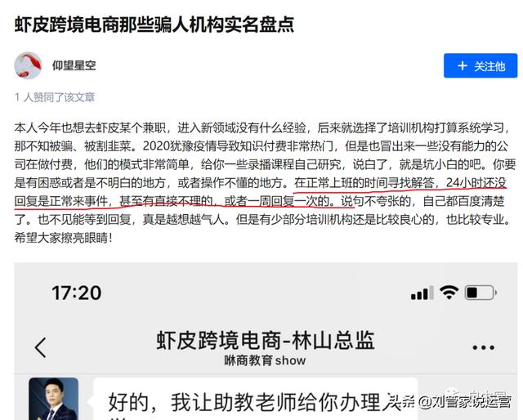Click the author's goldfish avatar
This screenshot has height=420, width=523.
point(28,65)
